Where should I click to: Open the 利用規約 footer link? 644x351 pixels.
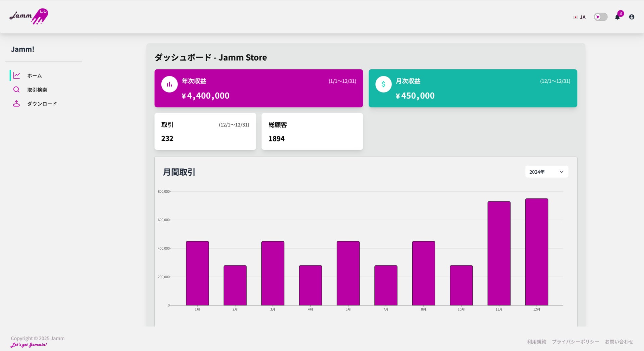point(537,342)
